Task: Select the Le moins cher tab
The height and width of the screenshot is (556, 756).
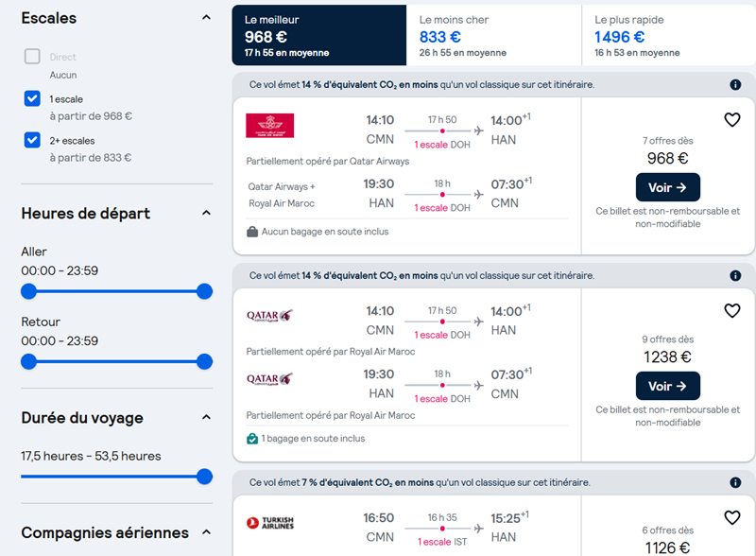Action: coord(493,35)
